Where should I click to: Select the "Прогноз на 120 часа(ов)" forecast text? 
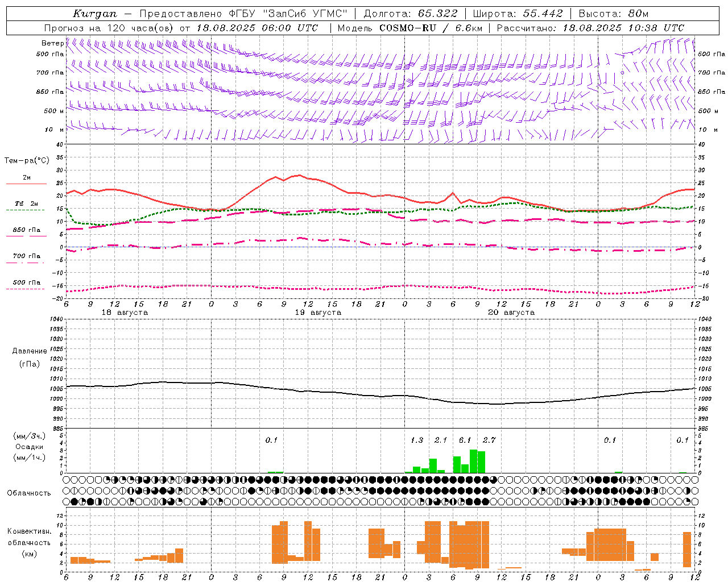coord(109,28)
